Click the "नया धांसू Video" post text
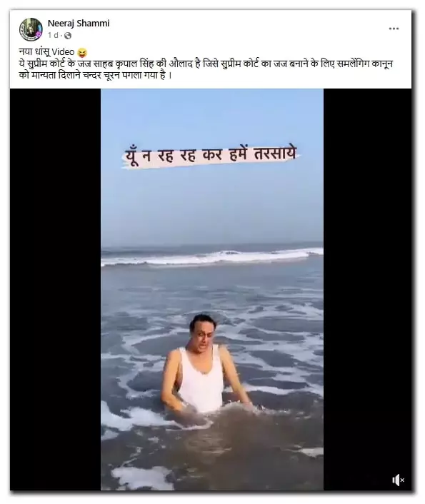425x504 pixels. [46, 52]
